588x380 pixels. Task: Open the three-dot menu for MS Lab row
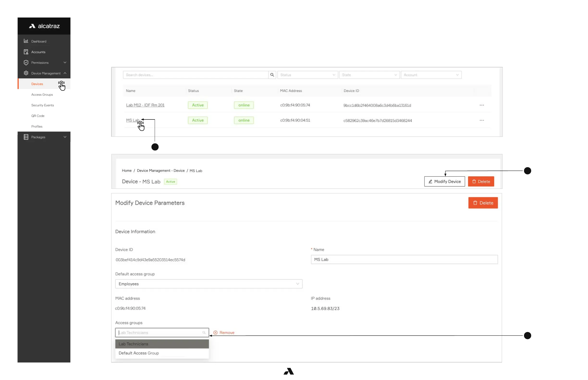[x=482, y=120]
